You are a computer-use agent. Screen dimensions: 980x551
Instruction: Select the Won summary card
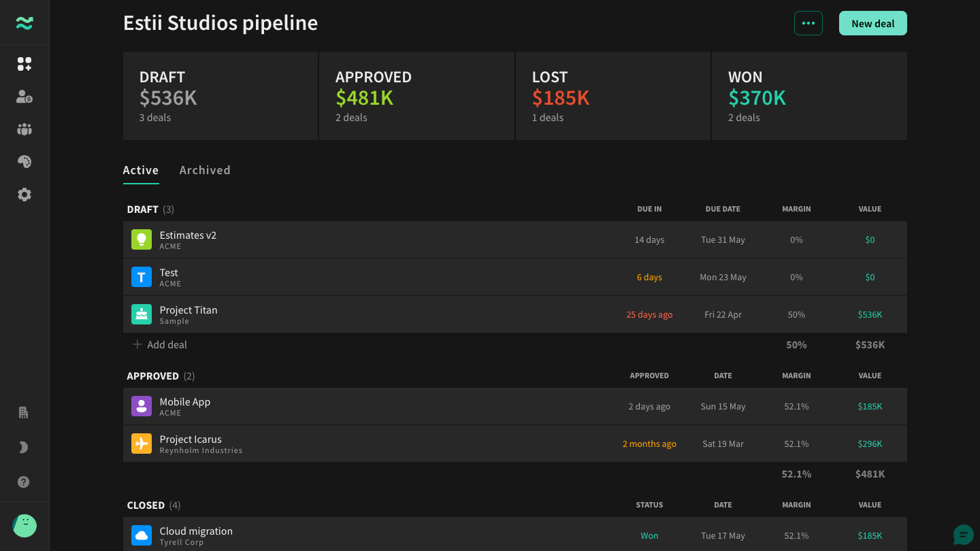pyautogui.click(x=809, y=96)
